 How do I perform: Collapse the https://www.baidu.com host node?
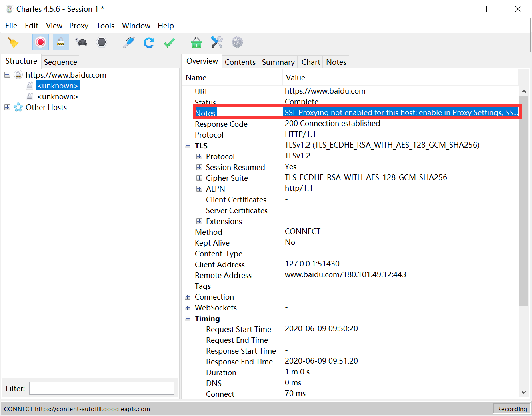point(7,75)
